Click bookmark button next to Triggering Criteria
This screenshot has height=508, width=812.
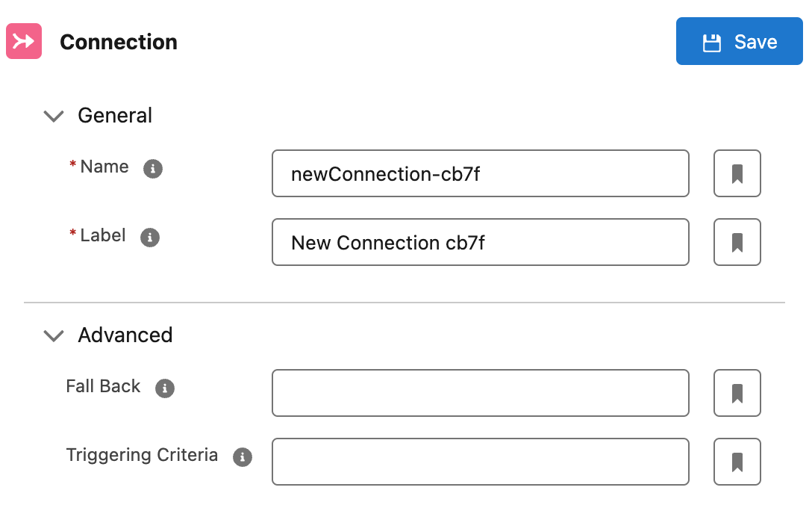737,462
